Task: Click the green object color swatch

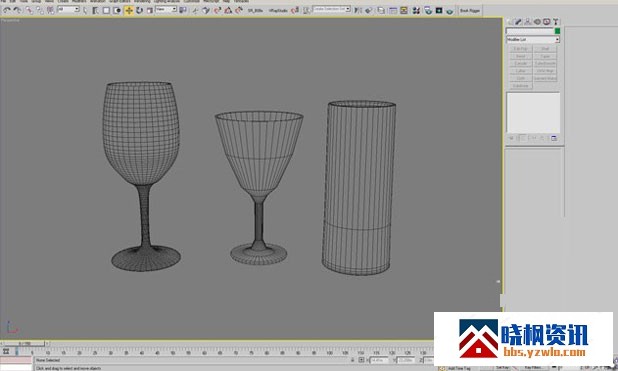Action: 557,31
